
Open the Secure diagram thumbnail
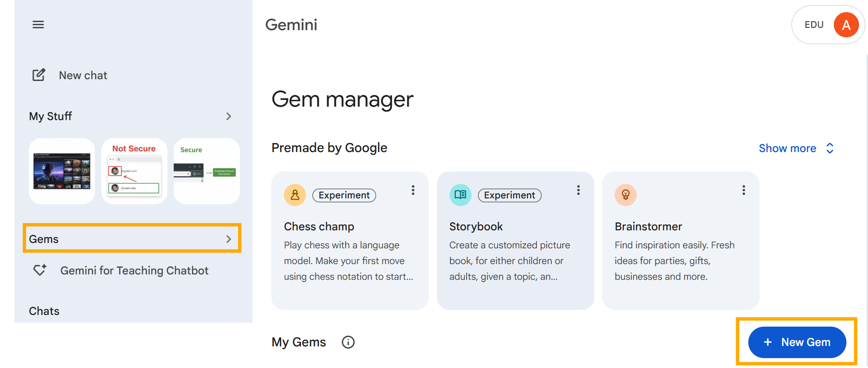207,171
